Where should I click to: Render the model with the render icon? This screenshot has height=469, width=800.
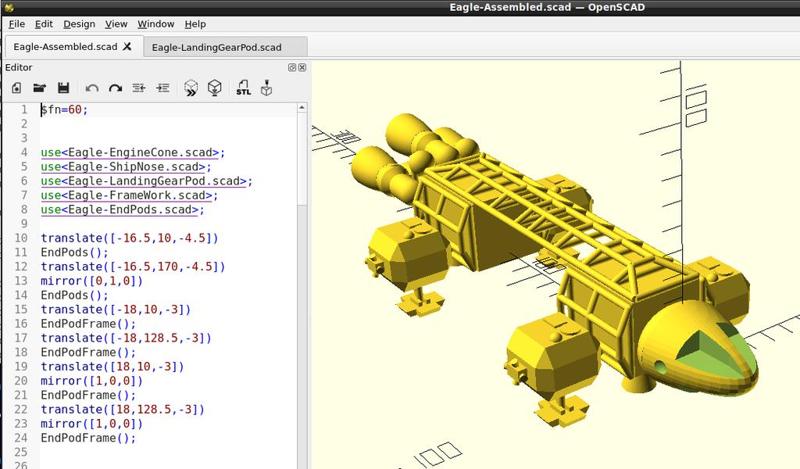[214, 89]
